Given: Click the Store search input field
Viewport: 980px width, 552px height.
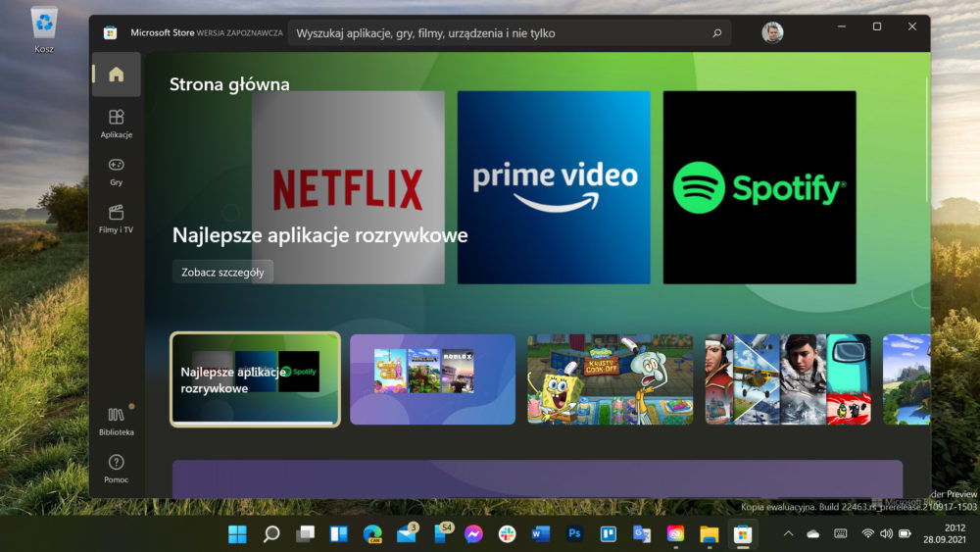Looking at the screenshot, I should tap(510, 33).
